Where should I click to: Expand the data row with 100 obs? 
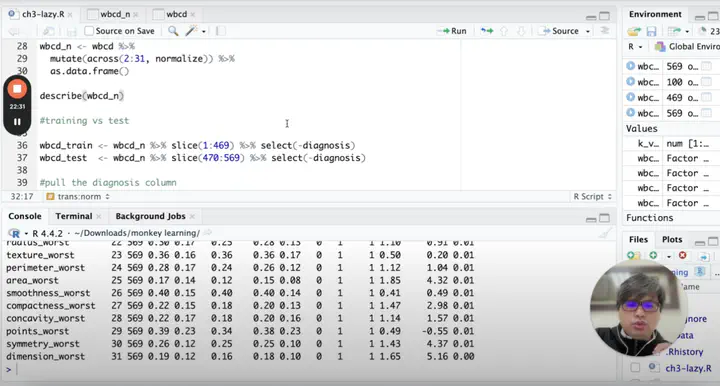click(630, 81)
